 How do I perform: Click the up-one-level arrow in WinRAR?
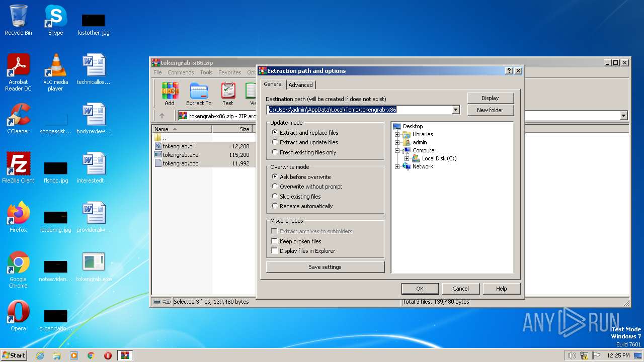[162, 116]
